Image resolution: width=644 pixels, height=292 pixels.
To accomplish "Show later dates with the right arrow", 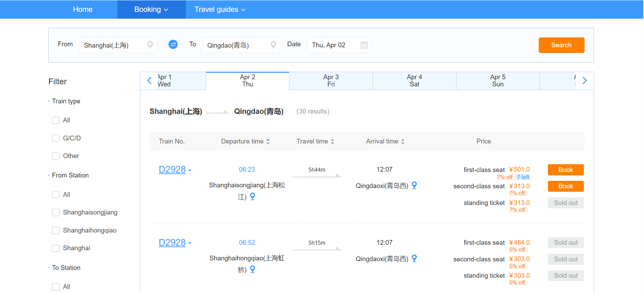I will pos(584,81).
